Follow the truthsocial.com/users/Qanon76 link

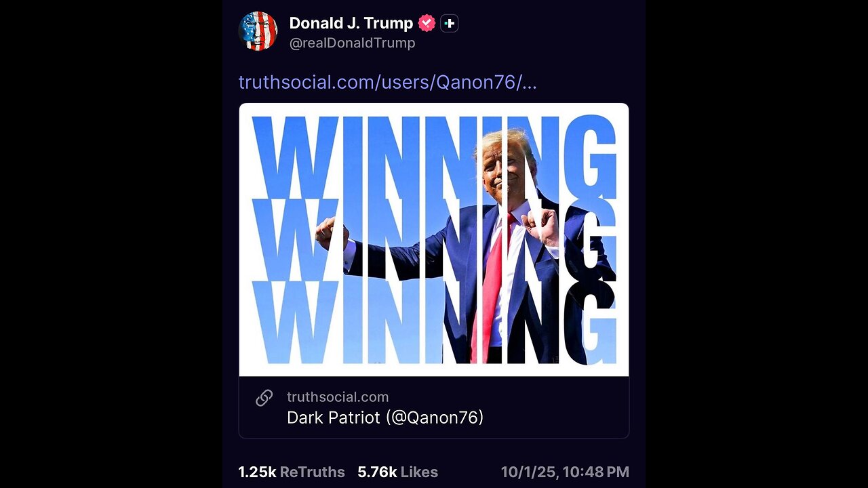(x=387, y=83)
